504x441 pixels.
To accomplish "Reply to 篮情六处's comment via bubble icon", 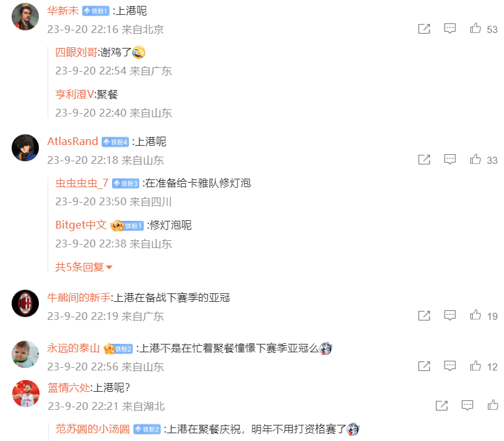I will 467,405.
